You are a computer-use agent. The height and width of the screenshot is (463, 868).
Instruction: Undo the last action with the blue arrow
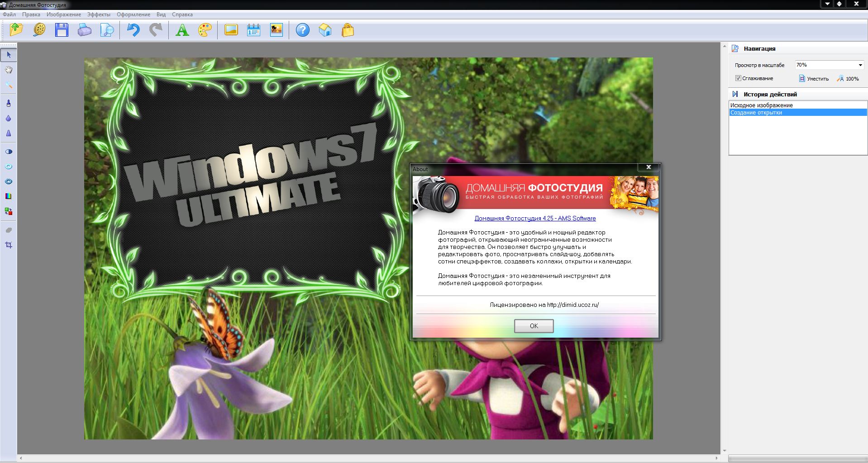(133, 30)
